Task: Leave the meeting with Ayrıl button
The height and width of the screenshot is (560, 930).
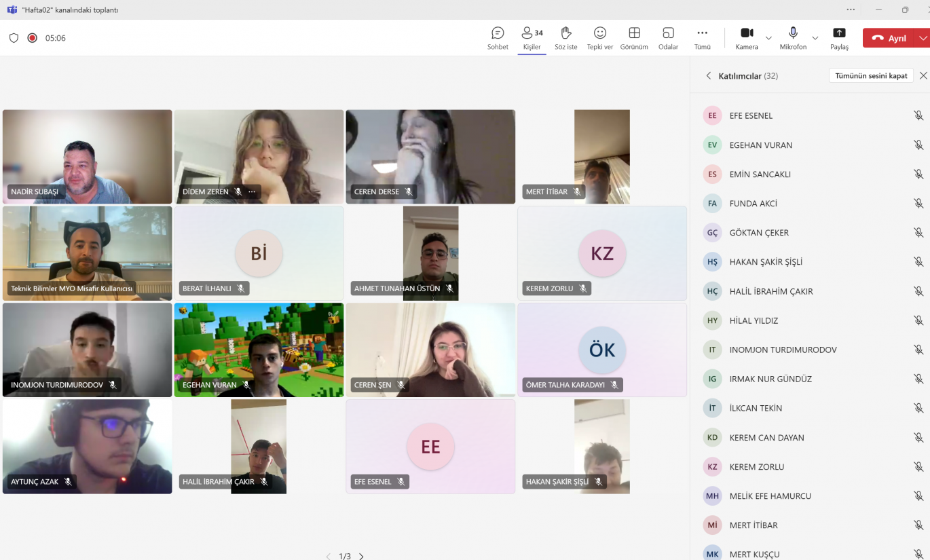Action: point(889,38)
